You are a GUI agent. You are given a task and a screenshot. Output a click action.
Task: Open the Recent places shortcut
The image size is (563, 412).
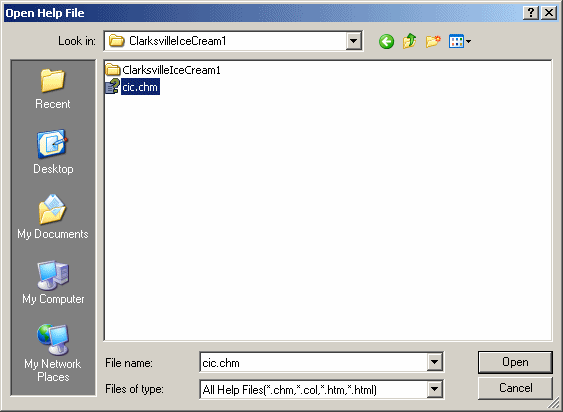[x=53, y=89]
